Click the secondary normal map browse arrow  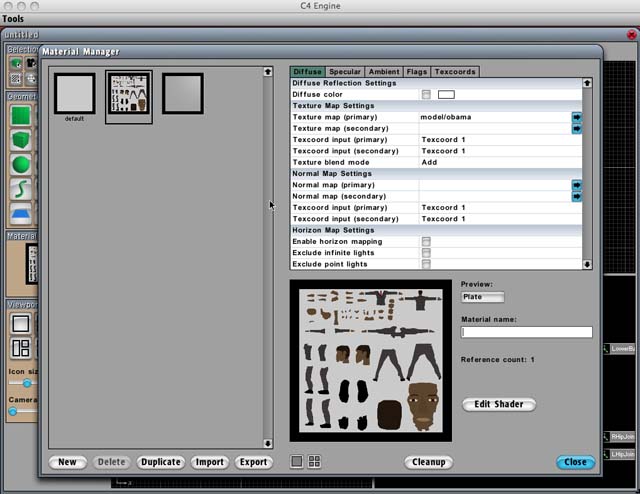576,196
